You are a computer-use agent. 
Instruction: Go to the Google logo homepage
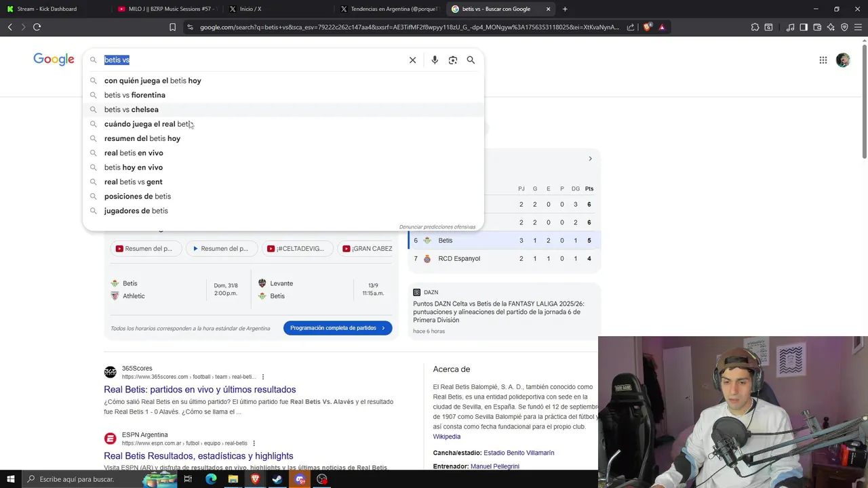54,60
